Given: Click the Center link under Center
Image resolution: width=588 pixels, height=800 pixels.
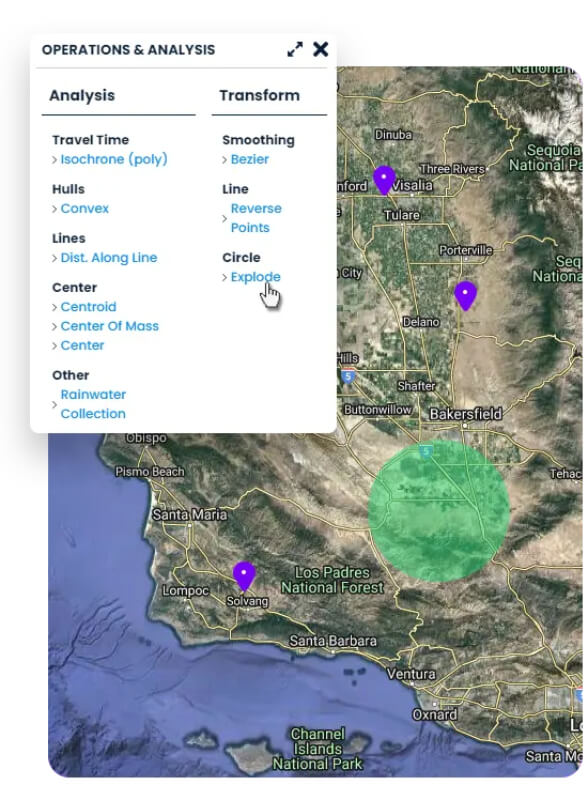Looking at the screenshot, I should click(x=82, y=345).
